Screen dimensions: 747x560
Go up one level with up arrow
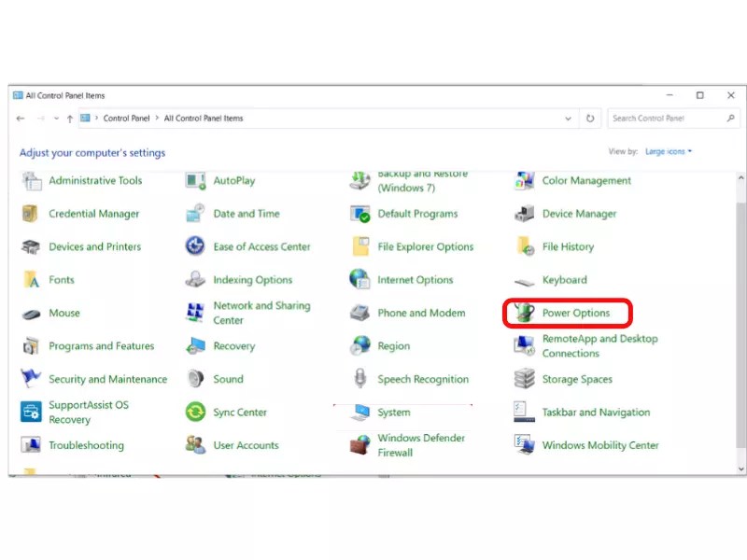tap(70, 119)
